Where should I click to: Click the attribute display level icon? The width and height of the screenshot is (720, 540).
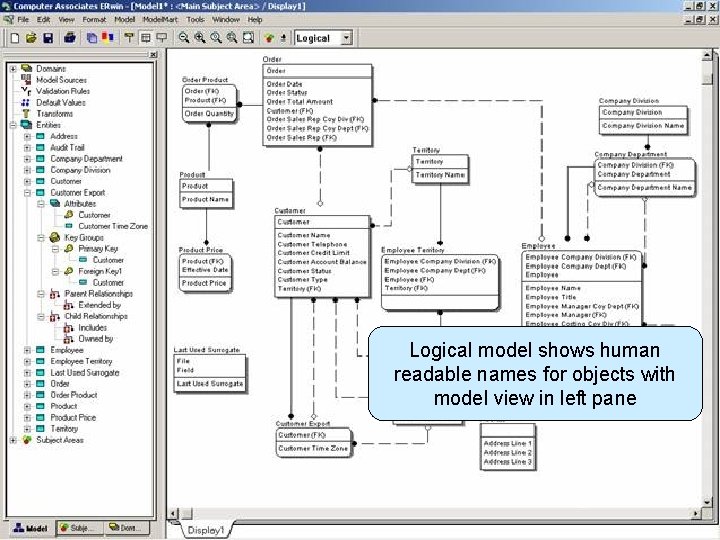tap(146, 38)
